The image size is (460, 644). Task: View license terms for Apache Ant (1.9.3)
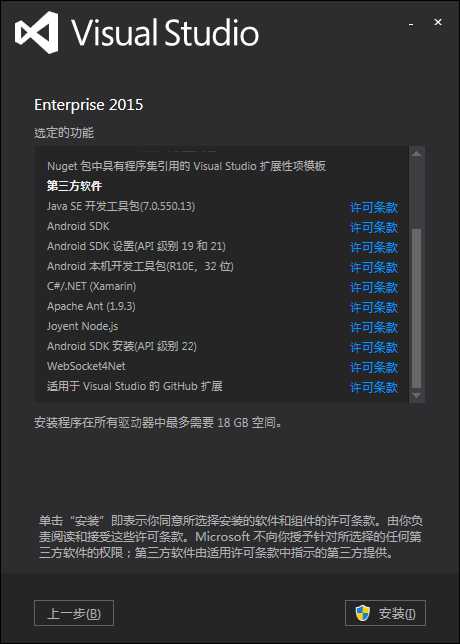tap(374, 307)
